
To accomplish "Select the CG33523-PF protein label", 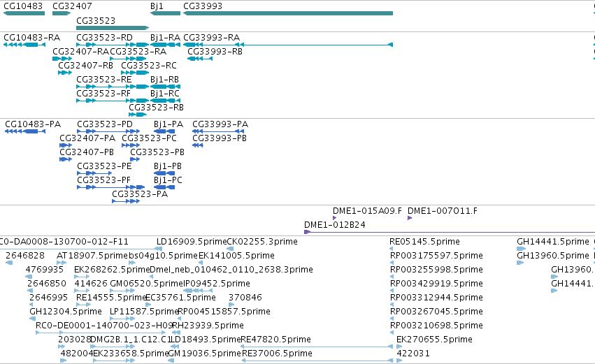I will (x=103, y=180).
